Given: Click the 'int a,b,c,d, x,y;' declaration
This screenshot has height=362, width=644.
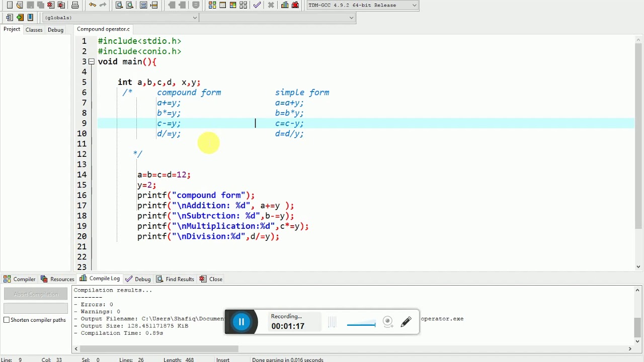Looking at the screenshot, I should pyautogui.click(x=159, y=82).
